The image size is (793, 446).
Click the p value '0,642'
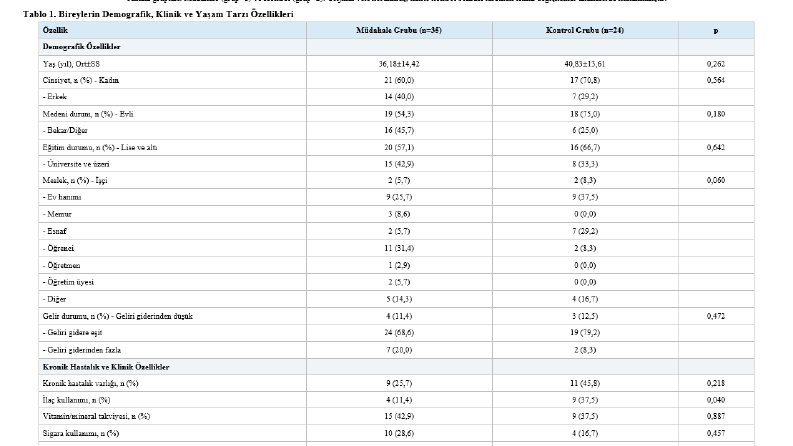716,147
